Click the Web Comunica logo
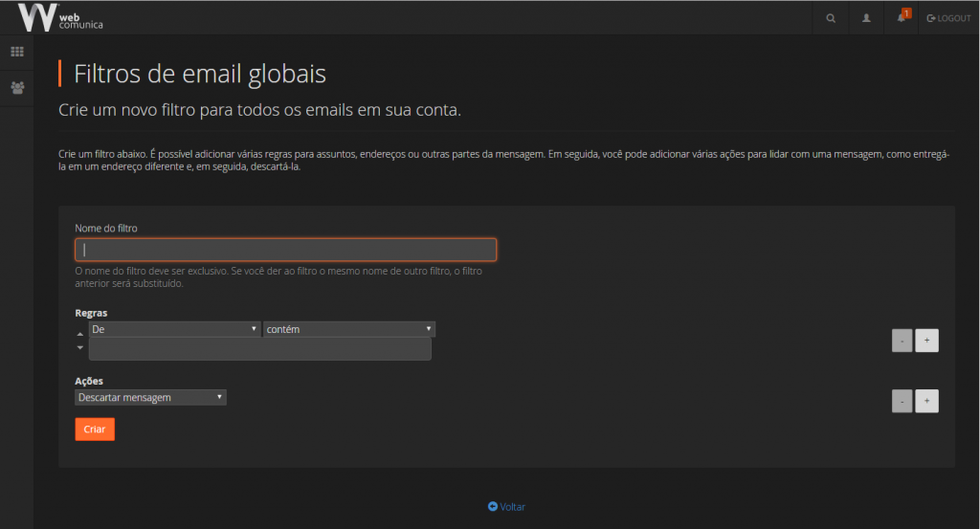The height and width of the screenshot is (529, 980). [59, 17]
